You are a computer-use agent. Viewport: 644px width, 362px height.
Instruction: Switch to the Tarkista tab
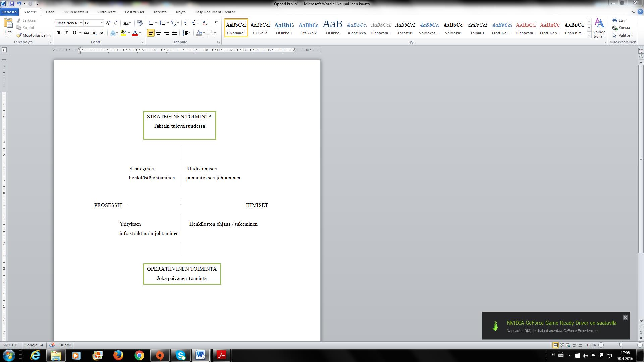[x=160, y=12]
